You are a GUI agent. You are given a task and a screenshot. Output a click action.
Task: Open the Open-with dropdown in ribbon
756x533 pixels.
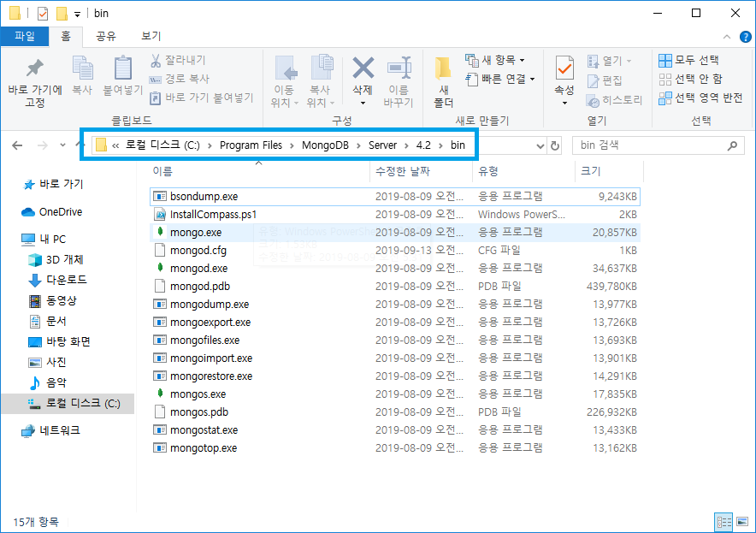(629, 62)
